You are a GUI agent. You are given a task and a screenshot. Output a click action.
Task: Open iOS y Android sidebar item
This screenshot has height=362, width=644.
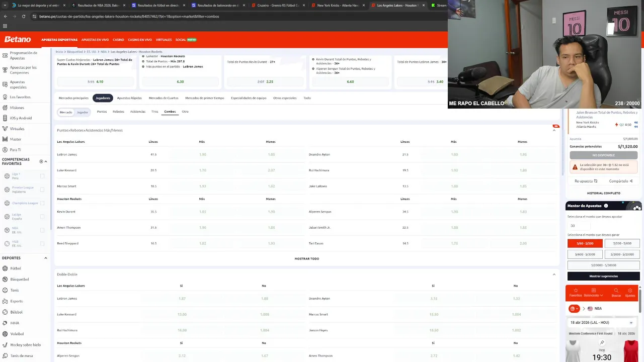(21, 118)
